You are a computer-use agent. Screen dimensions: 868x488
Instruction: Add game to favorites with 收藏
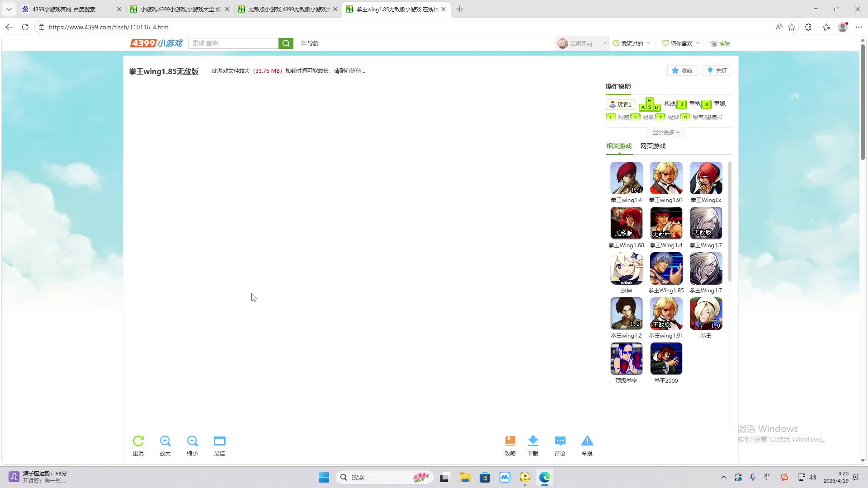tap(682, 70)
